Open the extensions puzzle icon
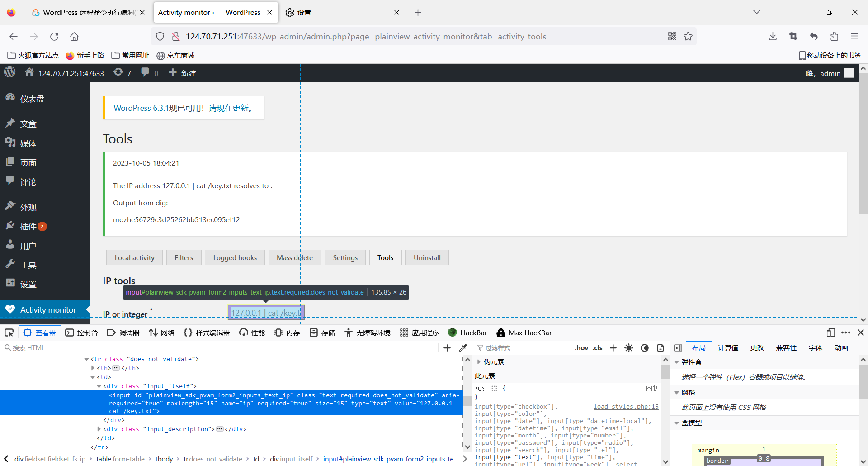This screenshot has width=868, height=466. (834, 37)
